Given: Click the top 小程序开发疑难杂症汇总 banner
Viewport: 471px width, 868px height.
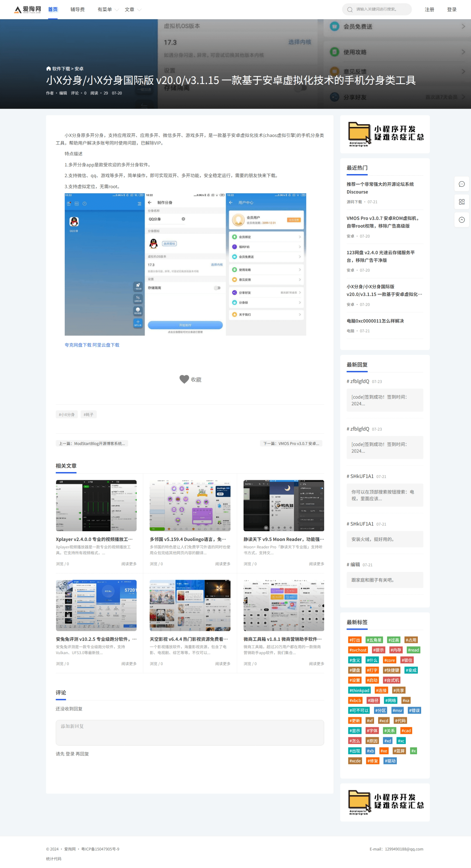Looking at the screenshot, I should tap(385, 134).
